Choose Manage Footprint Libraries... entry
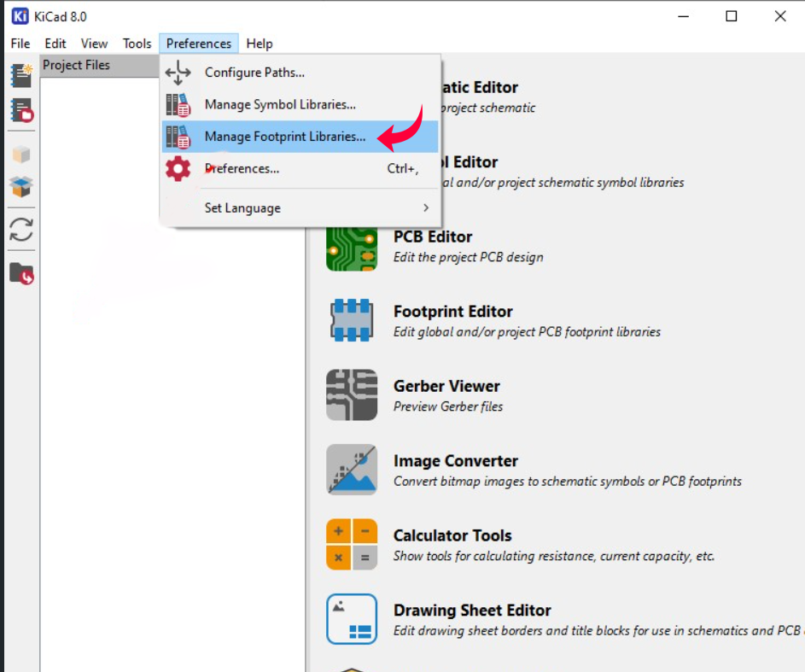 tap(300, 137)
